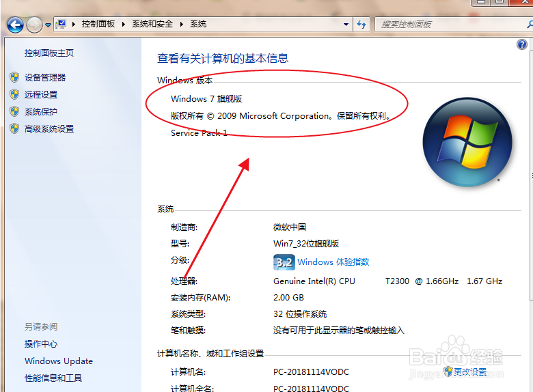The image size is (533, 392).
Task: Expand the arrow after 控制面板 breadcrumb
Action: pyautogui.click(x=124, y=24)
